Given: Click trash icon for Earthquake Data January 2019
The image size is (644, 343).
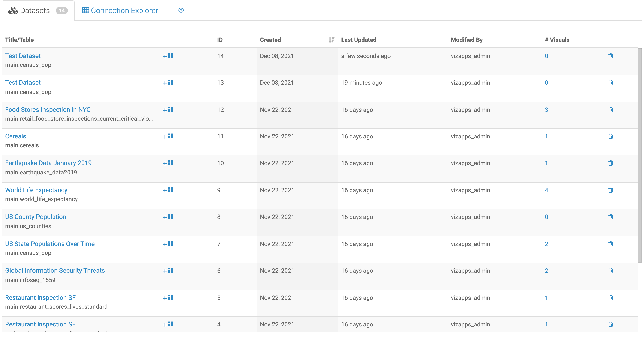Looking at the screenshot, I should pos(611,163).
